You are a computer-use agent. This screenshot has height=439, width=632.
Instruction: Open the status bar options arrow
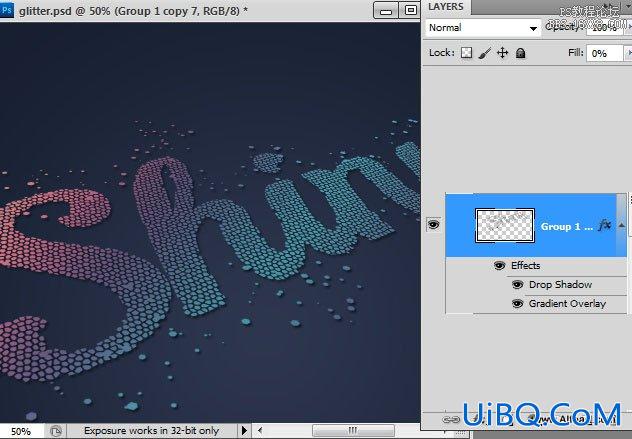[x=244, y=431]
